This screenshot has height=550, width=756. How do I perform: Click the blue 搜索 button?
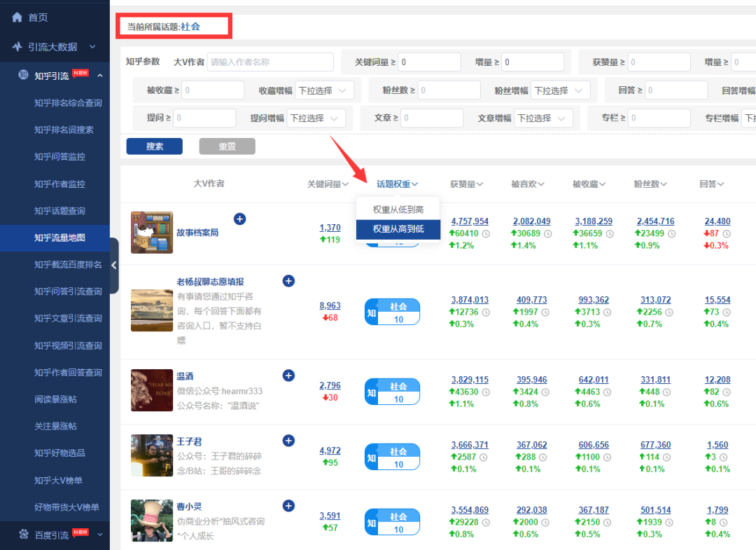click(x=154, y=146)
